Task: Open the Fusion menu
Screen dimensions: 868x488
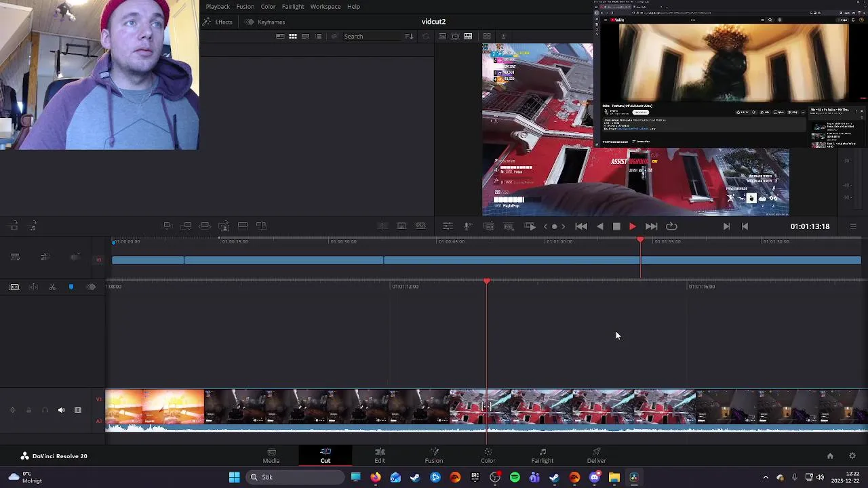Action: (245, 6)
